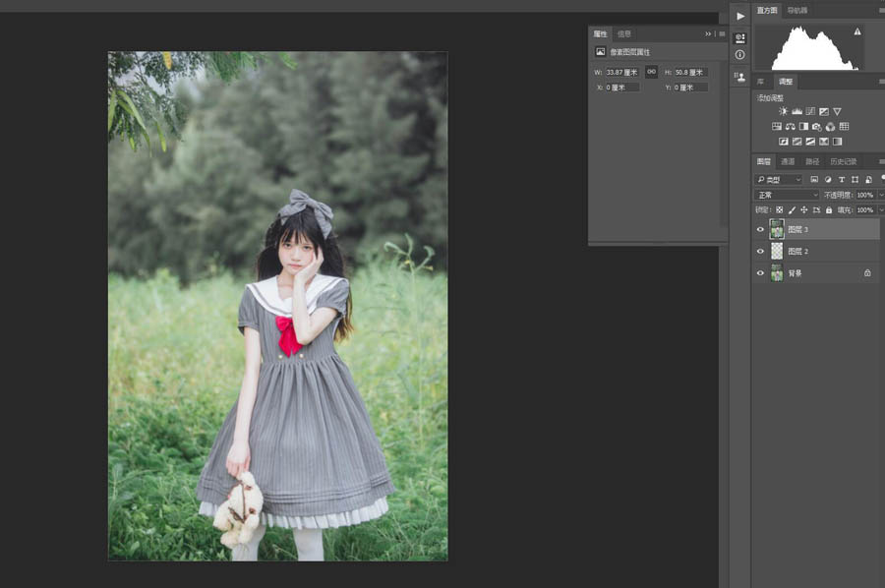Viewport: 885px width, 588px height.
Task: Click the lock icon on the 背景 layer
Action: 866,272
